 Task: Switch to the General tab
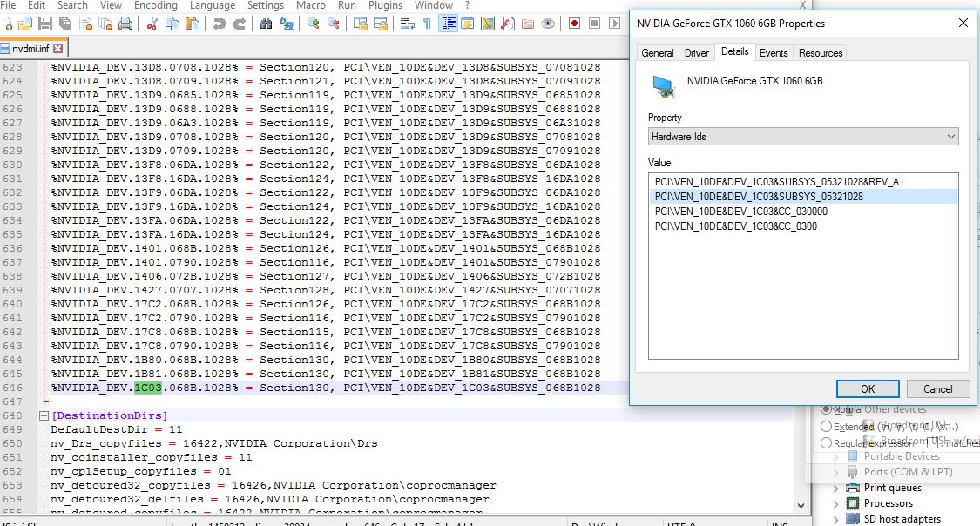pos(657,53)
